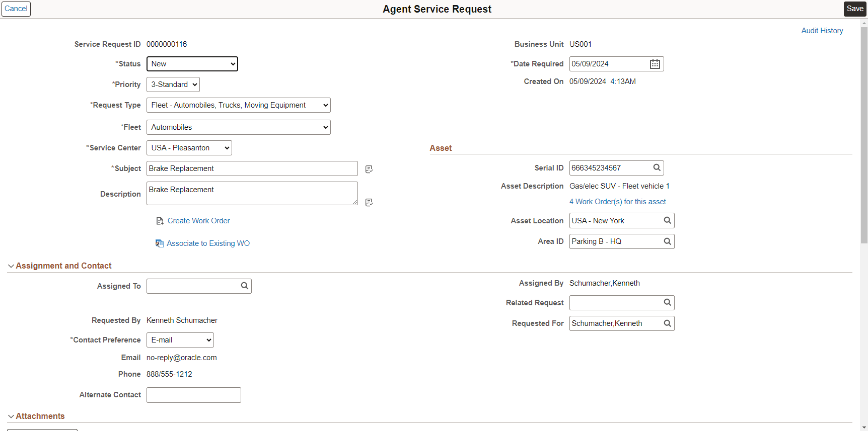Open Service Center dropdown USA - Pleasanton
This screenshot has height=431, width=868.
[x=189, y=148]
